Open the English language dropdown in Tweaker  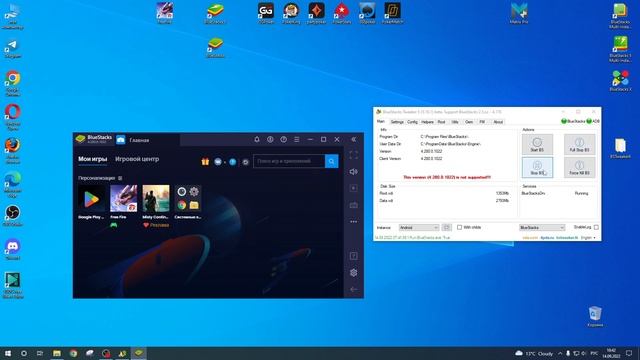coord(588,238)
